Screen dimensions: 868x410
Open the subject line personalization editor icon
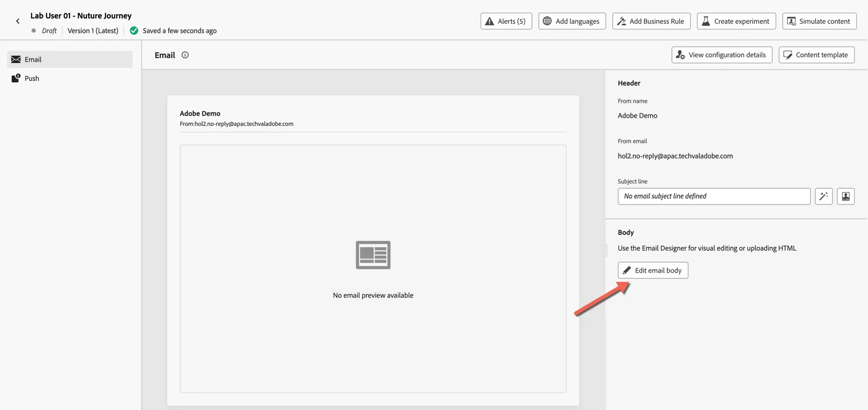click(845, 196)
